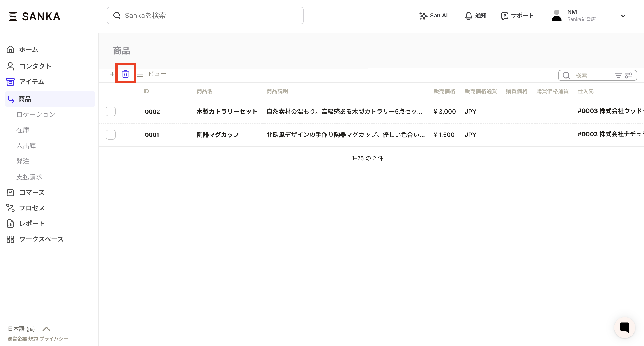Click the プライバシー footer link

tap(54, 339)
